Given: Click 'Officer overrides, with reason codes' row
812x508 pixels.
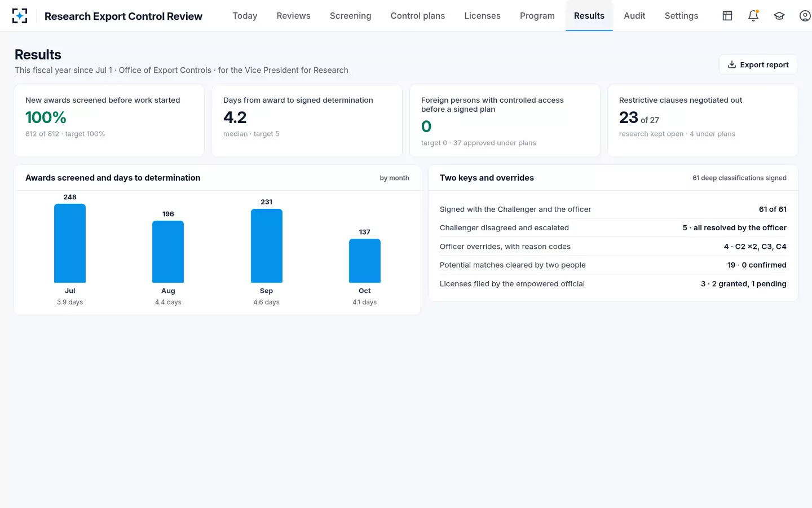Looking at the screenshot, I should tap(613, 246).
